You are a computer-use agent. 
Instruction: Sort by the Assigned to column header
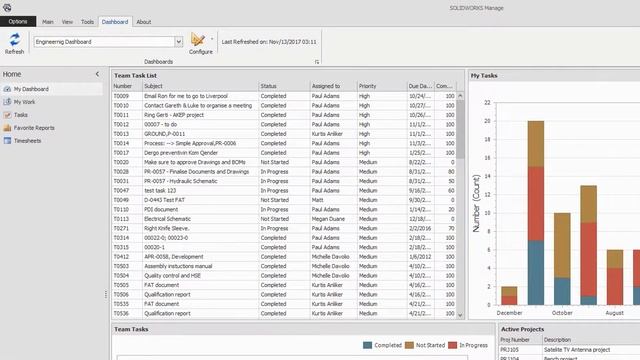coord(333,86)
